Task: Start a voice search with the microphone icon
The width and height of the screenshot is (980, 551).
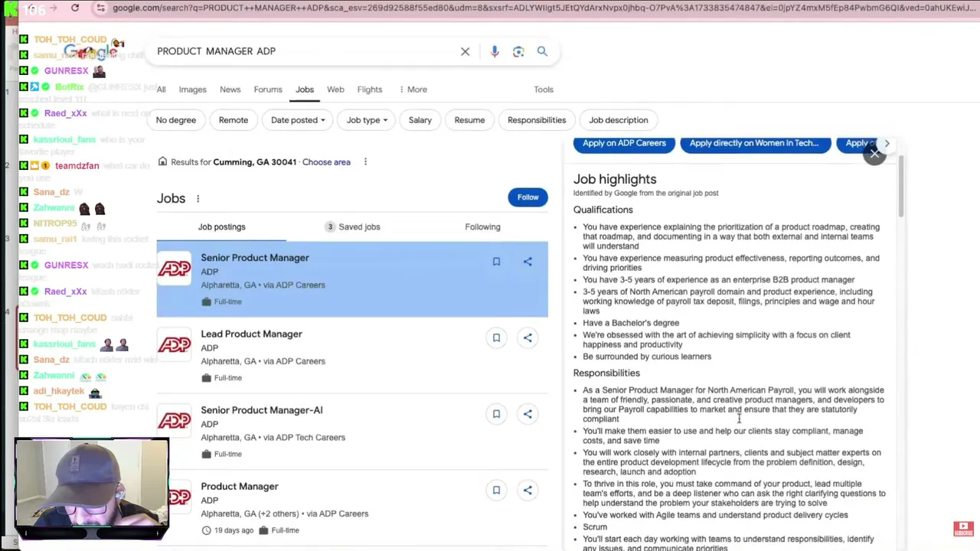Action: click(495, 51)
